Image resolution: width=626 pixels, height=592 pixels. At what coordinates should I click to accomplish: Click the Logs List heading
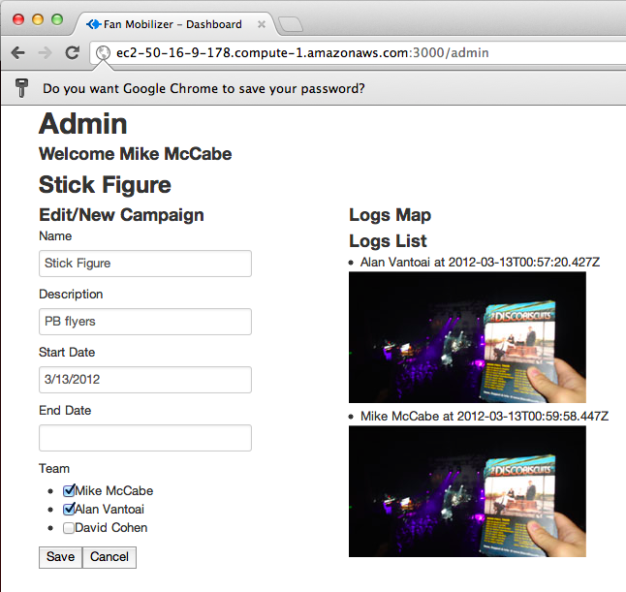(388, 241)
